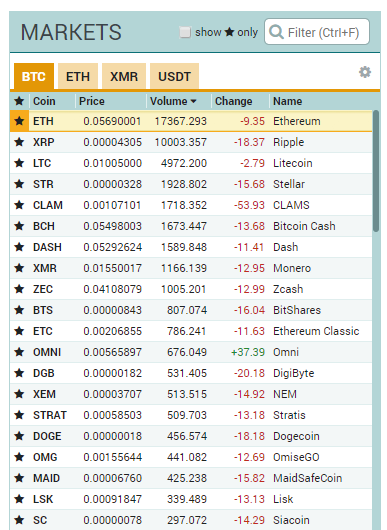Sort by the Volume column dropdown arrow

tap(193, 101)
